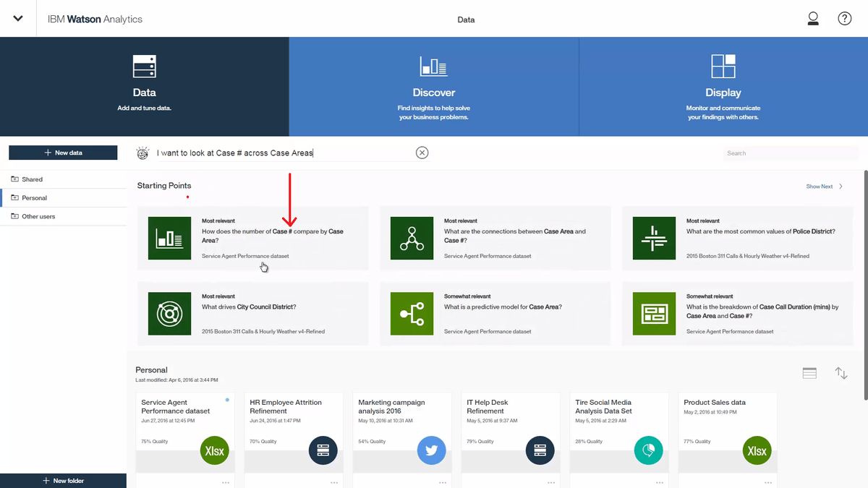Screen dimensions: 868x488
Task: Open more options for HR Employee Attrition Refinement
Action: click(x=334, y=482)
